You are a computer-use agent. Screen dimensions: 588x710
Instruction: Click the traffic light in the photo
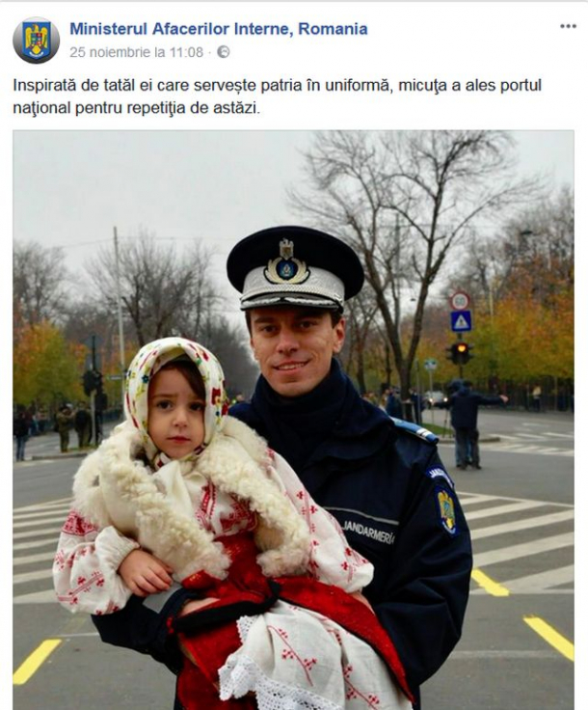point(461,352)
